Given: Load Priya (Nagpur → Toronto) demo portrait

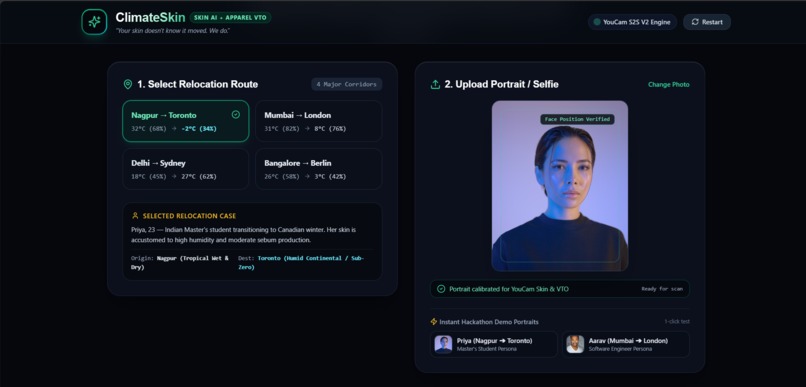Looking at the screenshot, I should click(x=493, y=344).
